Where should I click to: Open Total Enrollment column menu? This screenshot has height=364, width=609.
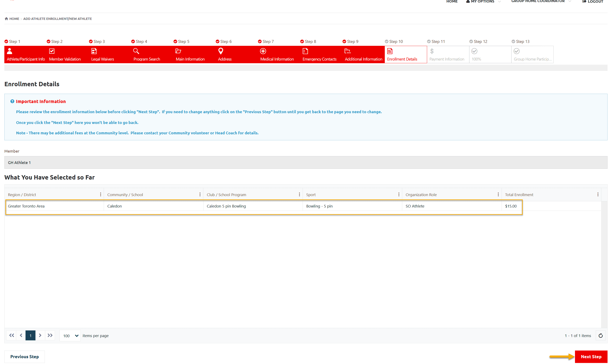[x=598, y=194]
